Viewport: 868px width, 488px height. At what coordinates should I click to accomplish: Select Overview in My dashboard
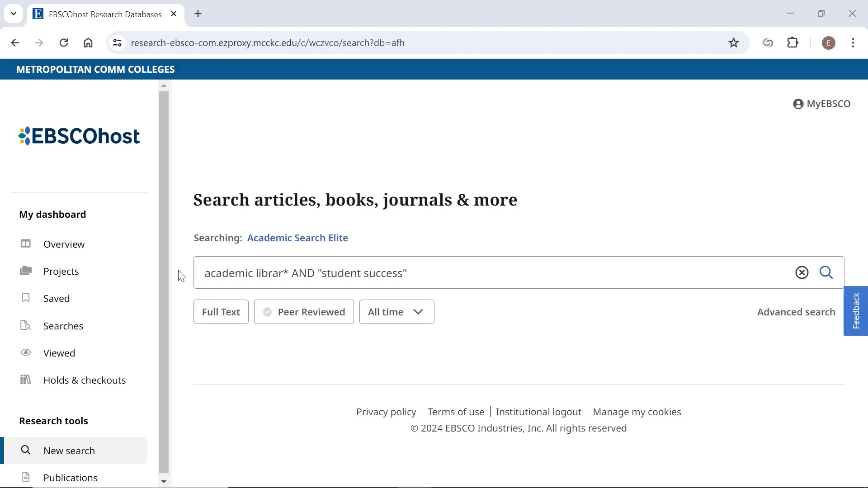coord(64,244)
